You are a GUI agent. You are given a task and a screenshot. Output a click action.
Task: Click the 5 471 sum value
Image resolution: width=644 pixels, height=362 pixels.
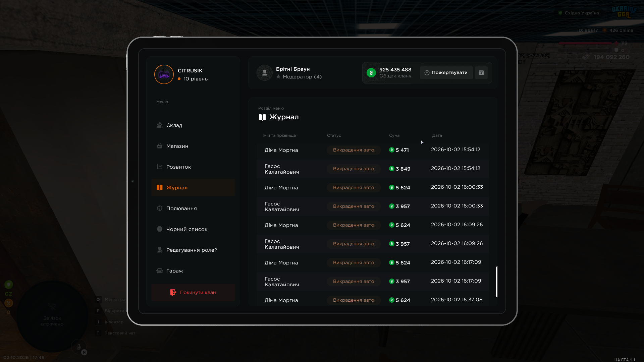[x=402, y=150]
